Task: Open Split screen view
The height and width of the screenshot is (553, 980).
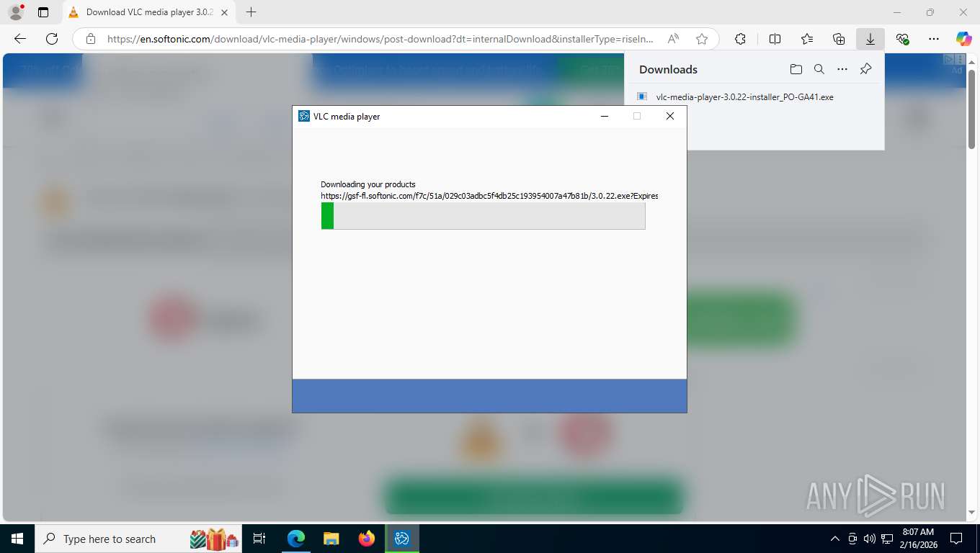Action: click(x=775, y=39)
